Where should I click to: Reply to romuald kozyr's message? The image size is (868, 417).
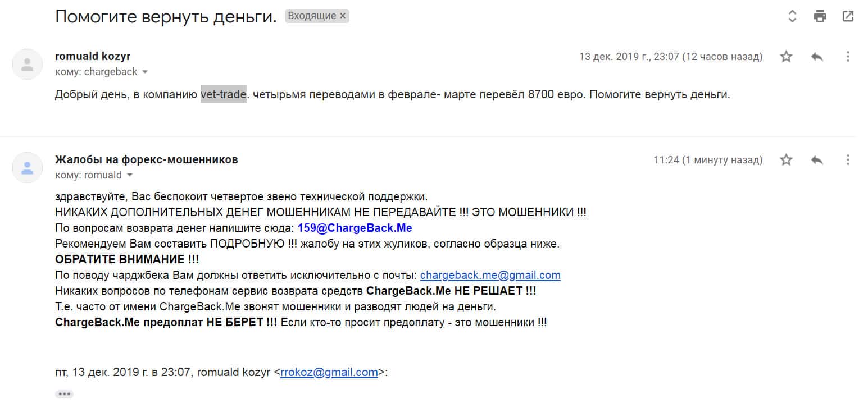click(x=817, y=57)
